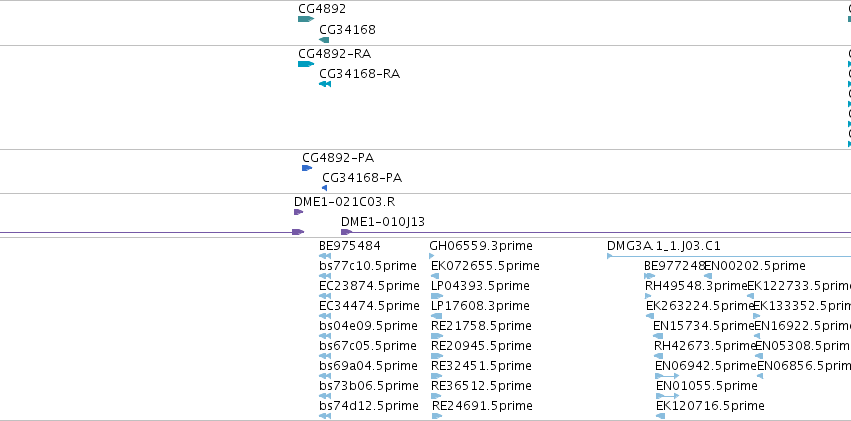Click the RE20945.5prime EST glyph

(437, 356)
